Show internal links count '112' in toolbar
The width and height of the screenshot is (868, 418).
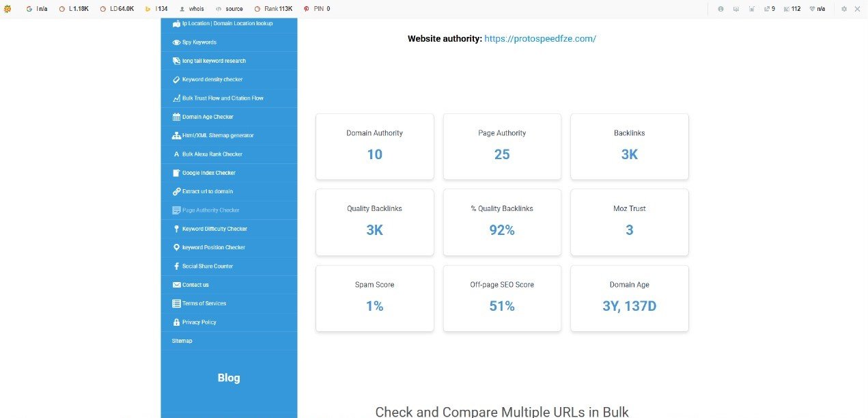pyautogui.click(x=792, y=9)
